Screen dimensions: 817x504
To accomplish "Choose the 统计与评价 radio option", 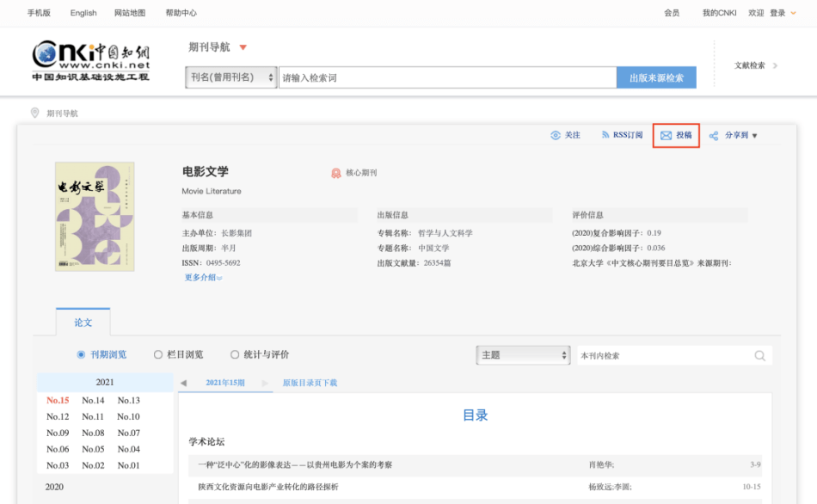I will pos(234,354).
